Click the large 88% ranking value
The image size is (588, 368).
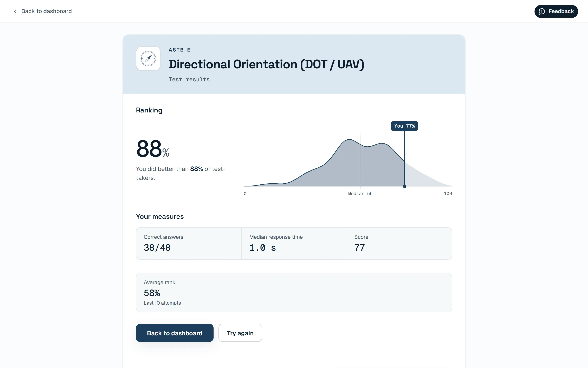tap(153, 149)
